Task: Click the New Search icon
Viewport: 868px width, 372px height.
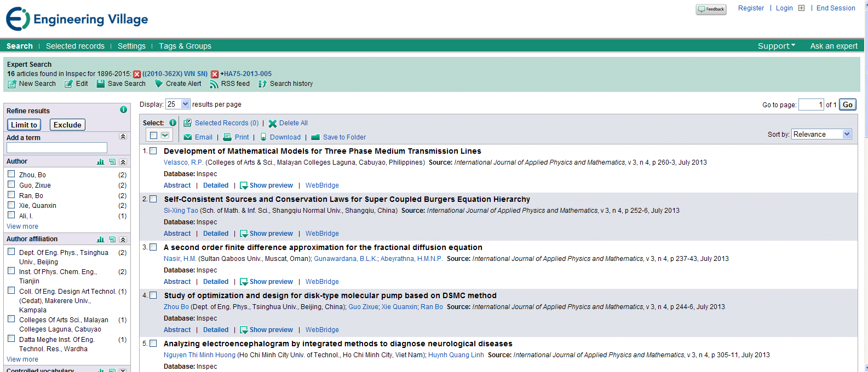Action: (x=12, y=84)
